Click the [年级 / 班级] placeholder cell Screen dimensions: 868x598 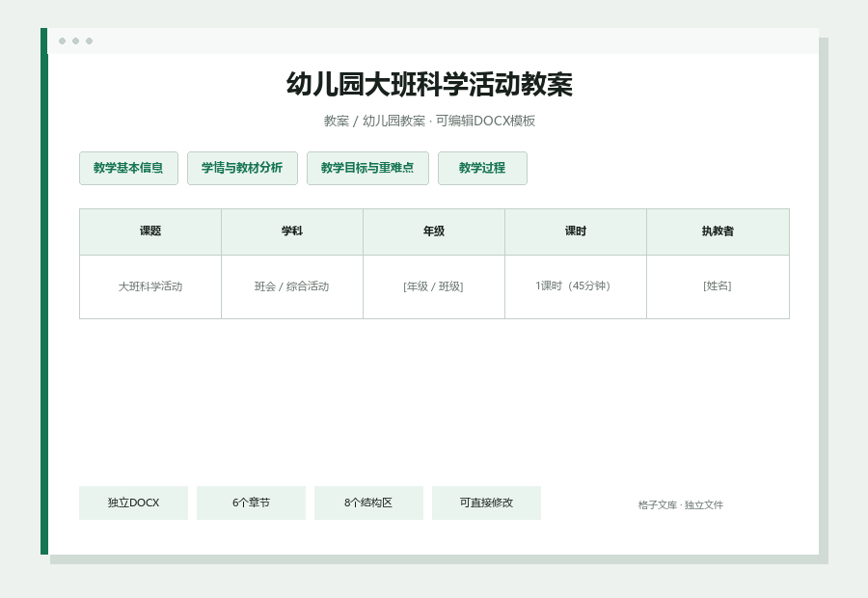(434, 286)
